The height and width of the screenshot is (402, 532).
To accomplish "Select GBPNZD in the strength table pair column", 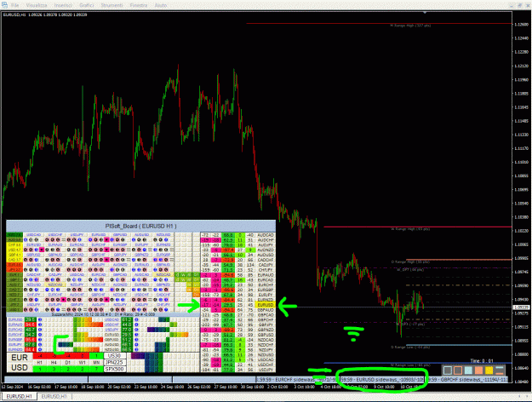I will (x=266, y=330).
